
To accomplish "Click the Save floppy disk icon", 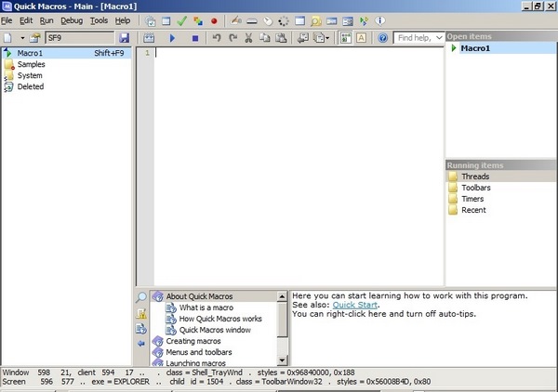I will click(124, 38).
